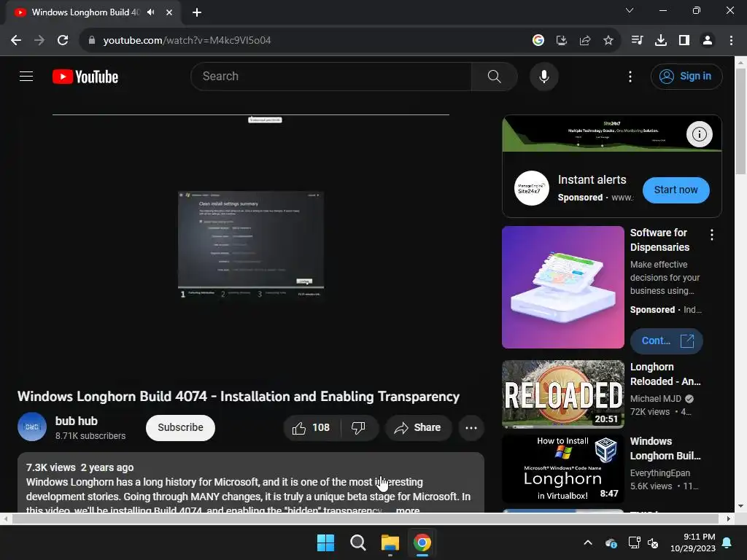Open more actions ellipsis under video
The height and width of the screenshot is (560, 747).
[471, 427]
